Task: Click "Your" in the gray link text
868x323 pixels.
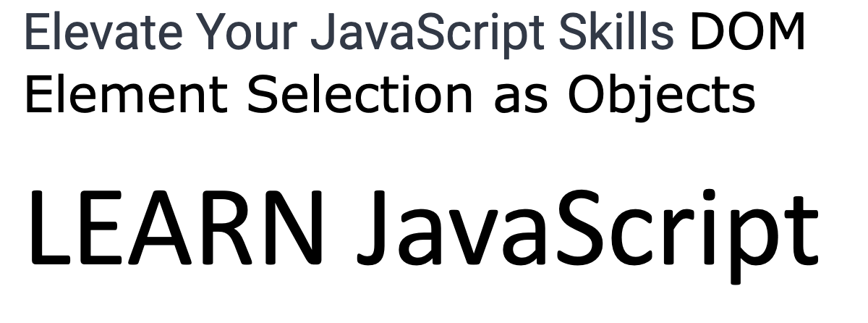Action: 218,35
